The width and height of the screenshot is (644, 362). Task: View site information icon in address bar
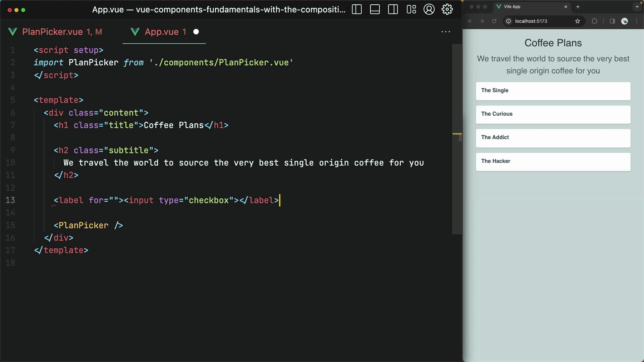click(508, 21)
